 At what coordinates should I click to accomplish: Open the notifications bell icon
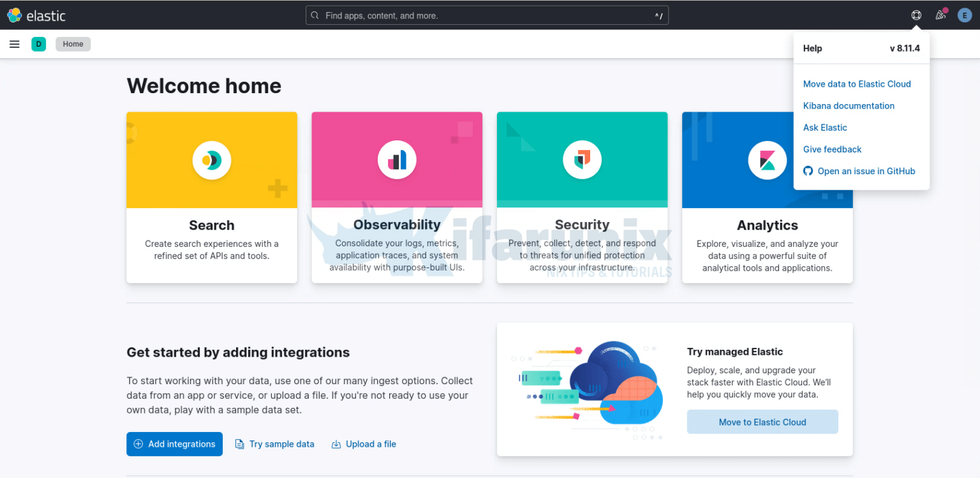940,15
